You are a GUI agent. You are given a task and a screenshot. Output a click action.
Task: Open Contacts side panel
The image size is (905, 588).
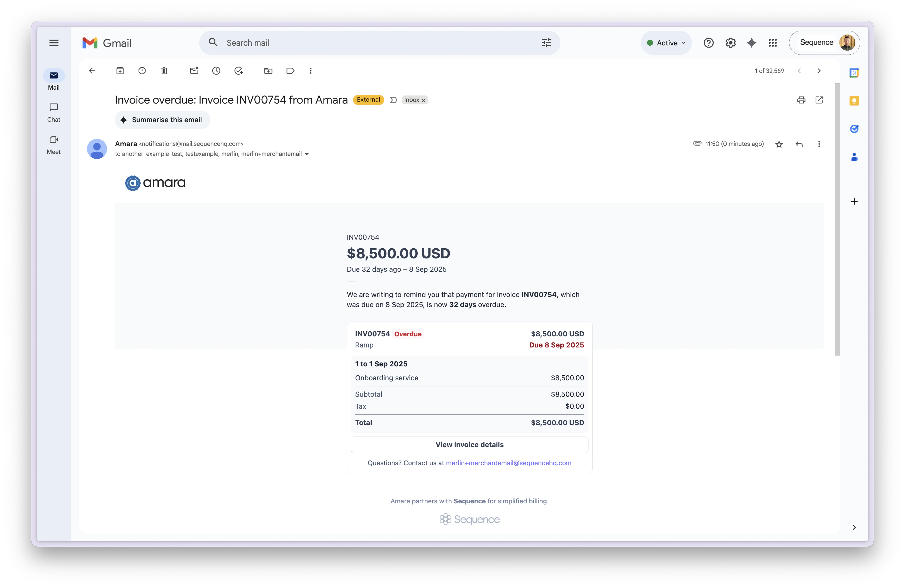tap(854, 157)
